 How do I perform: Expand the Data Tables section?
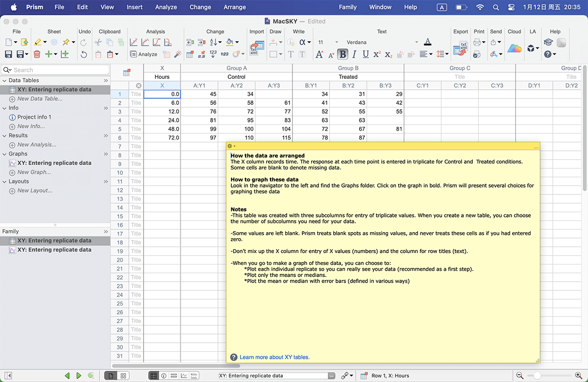(5, 80)
